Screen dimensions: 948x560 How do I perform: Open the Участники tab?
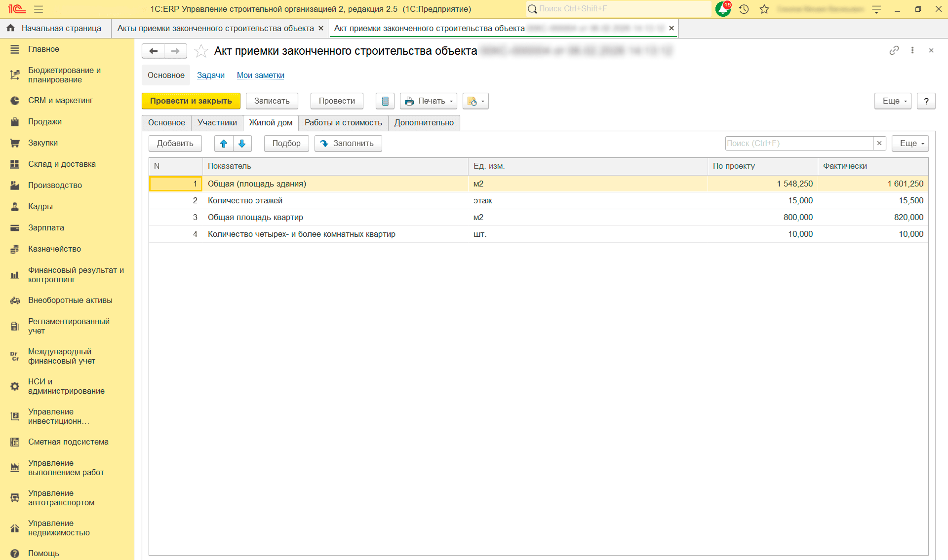[x=217, y=123]
